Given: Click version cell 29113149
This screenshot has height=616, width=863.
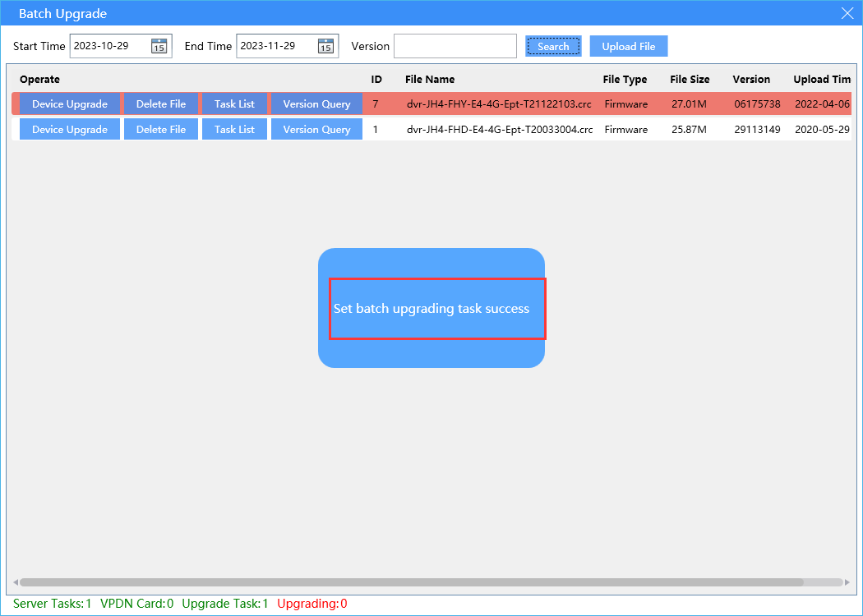Looking at the screenshot, I should (757, 129).
